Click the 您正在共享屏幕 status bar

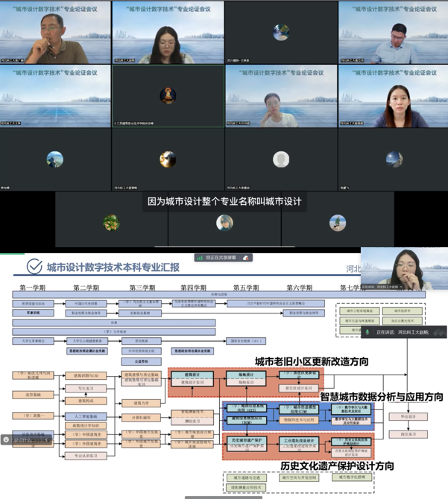point(224,257)
